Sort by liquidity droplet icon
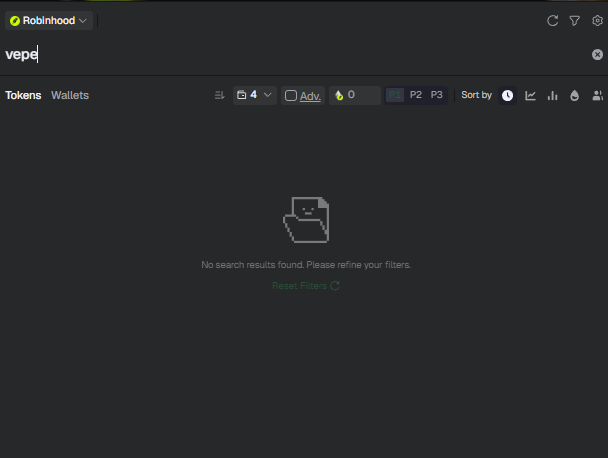 coord(575,95)
